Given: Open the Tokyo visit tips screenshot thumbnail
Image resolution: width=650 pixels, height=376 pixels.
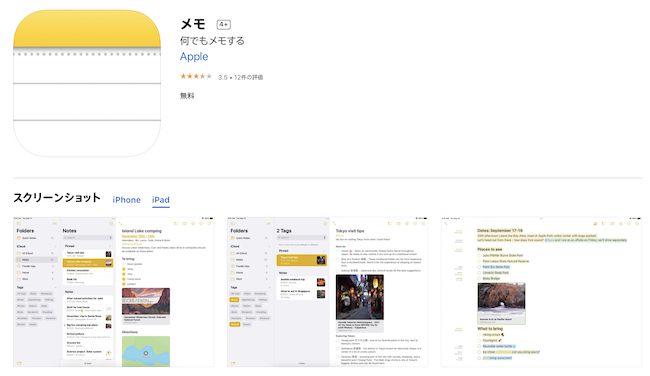Looking at the screenshot, I should (x=327, y=292).
